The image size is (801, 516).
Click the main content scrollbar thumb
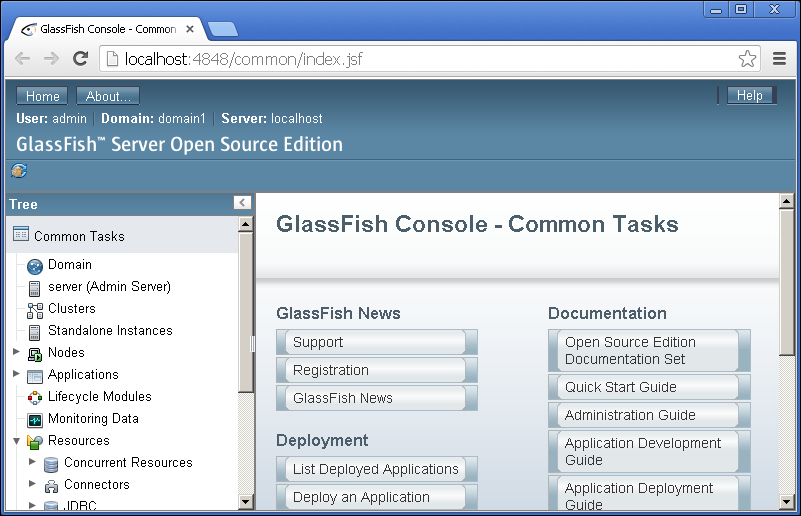(x=787, y=282)
